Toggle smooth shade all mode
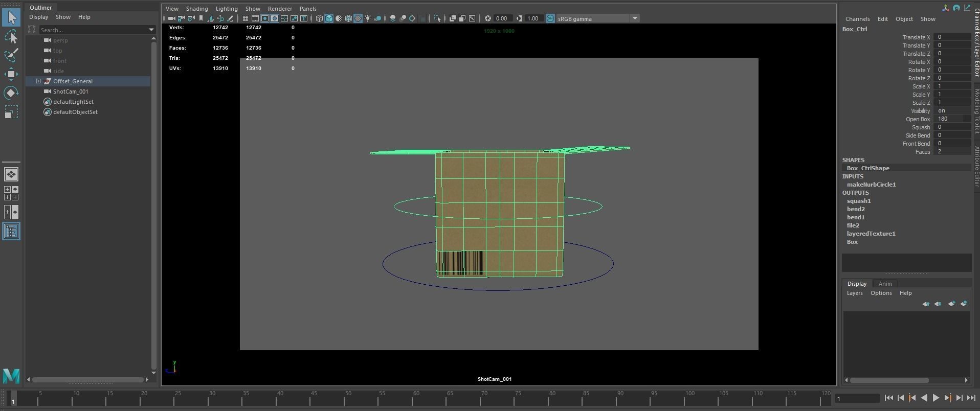980x411 pixels. pos(329,18)
